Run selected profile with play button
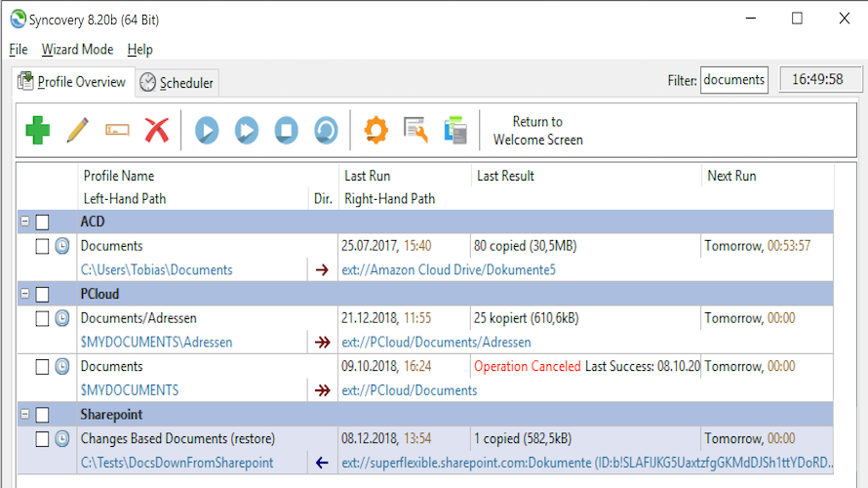Viewport: 868px width, 488px height. (207, 131)
